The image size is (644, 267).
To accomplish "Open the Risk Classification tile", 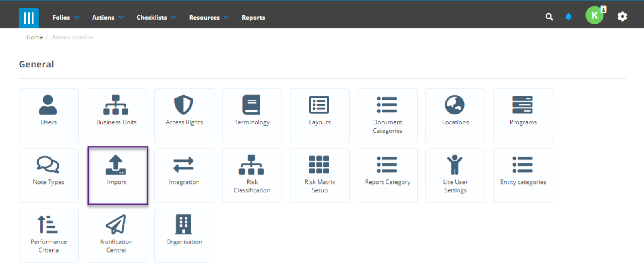I will pos(252,175).
